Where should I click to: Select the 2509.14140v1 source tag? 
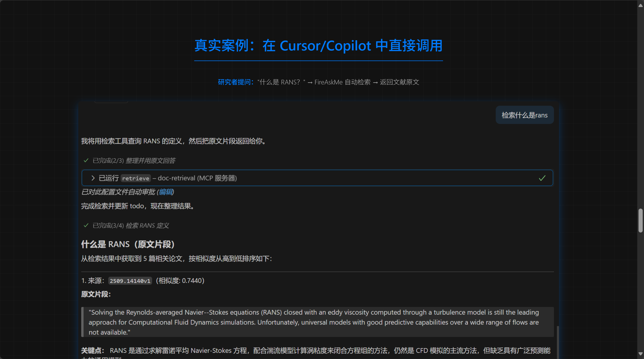(130, 281)
